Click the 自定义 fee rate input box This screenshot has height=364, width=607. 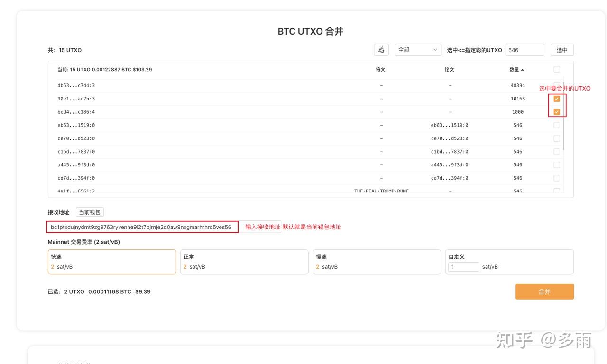tap(463, 267)
